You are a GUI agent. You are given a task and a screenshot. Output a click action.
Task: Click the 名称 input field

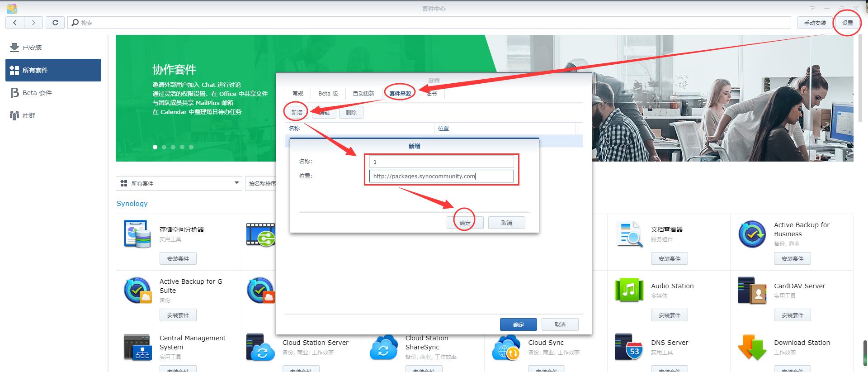(x=441, y=162)
